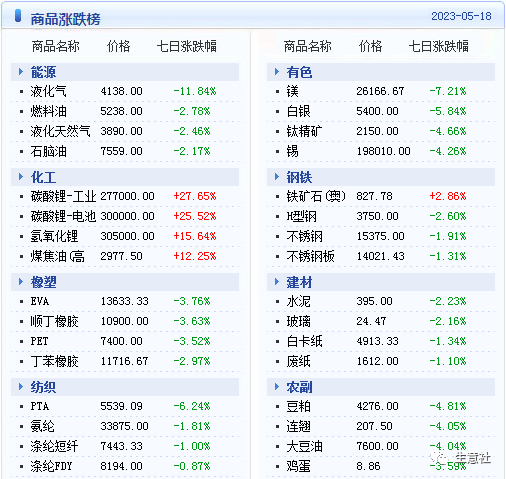
Task: Select the 涤纶短纤 commodity
Action: [54, 446]
